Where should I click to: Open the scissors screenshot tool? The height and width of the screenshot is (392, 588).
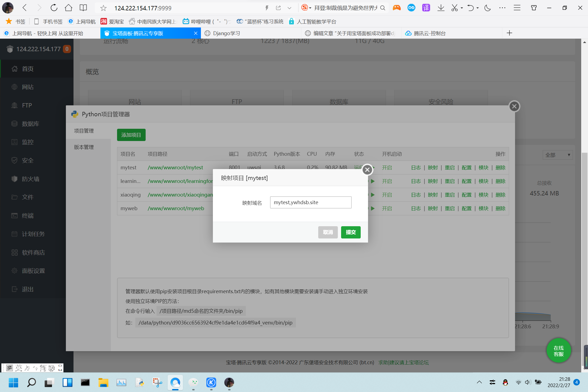tap(455, 8)
